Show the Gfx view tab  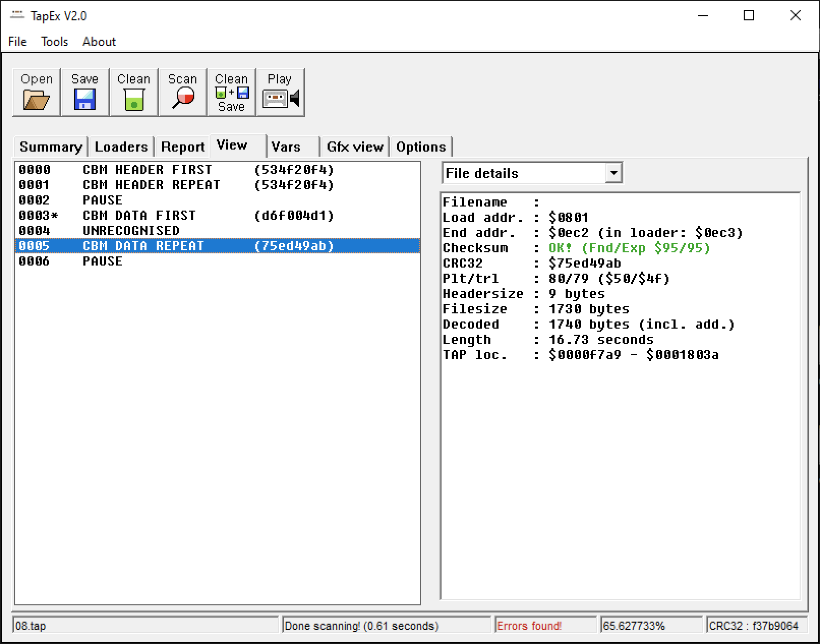pyautogui.click(x=355, y=147)
